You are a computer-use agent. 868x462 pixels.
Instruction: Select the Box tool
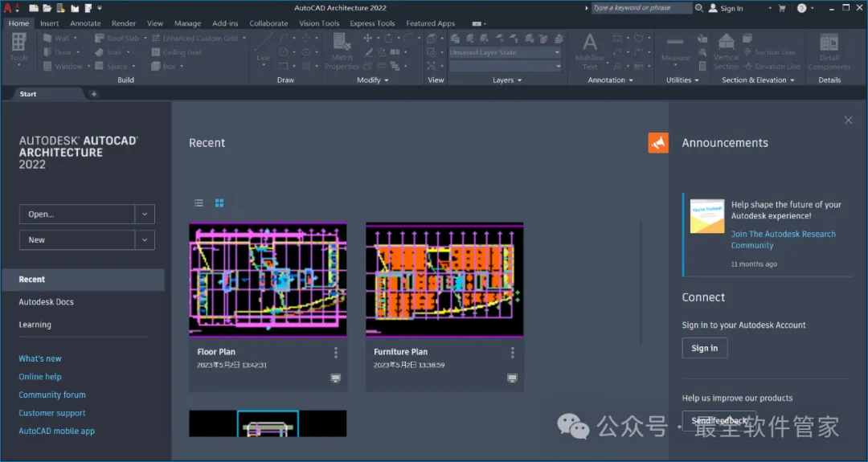164,67
